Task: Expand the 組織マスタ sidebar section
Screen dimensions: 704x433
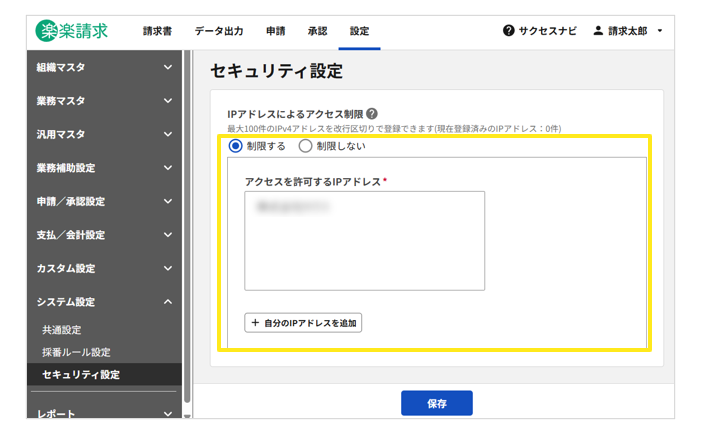Action: (167, 68)
